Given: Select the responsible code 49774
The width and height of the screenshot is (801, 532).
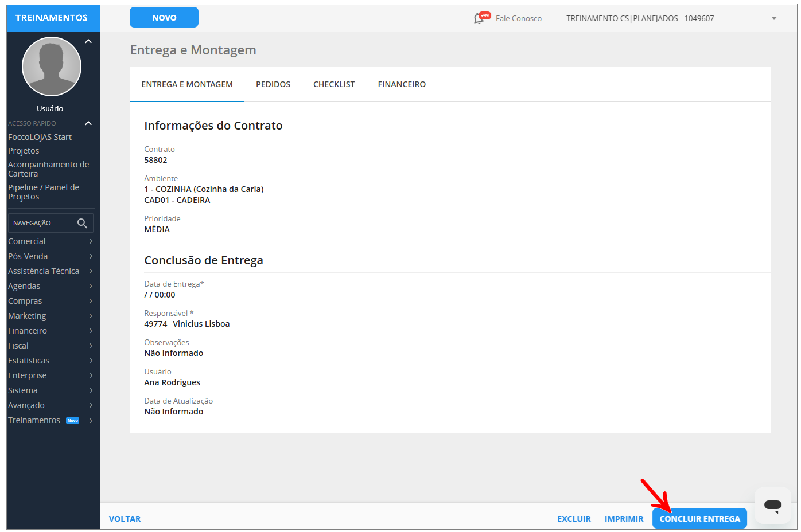Looking at the screenshot, I should click(x=155, y=324).
